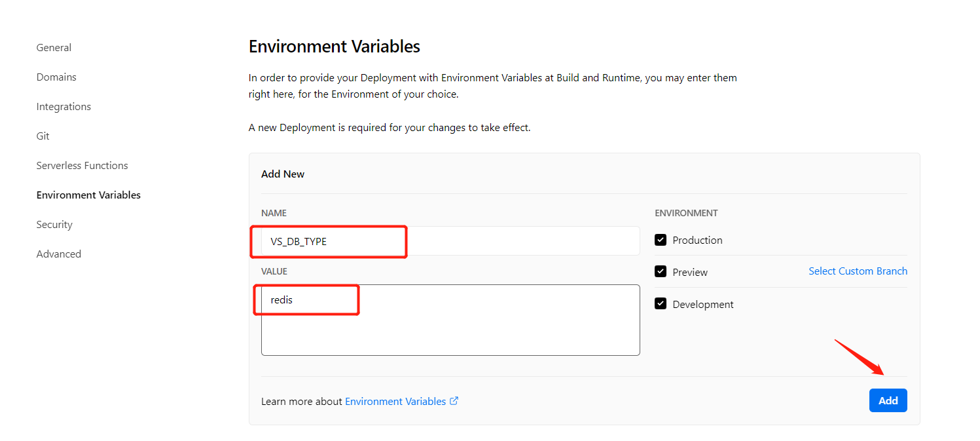This screenshot has width=980, height=441.
Task: Click the Add New section heading
Action: click(283, 174)
